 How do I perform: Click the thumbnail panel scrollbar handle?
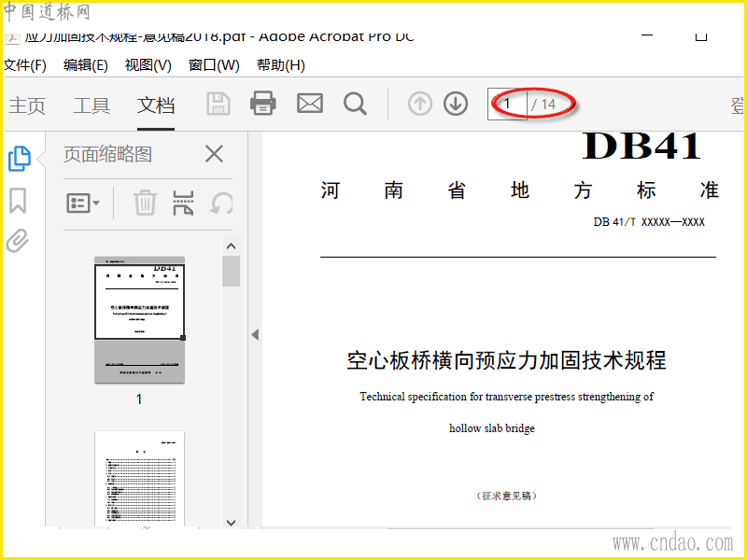[x=231, y=271]
